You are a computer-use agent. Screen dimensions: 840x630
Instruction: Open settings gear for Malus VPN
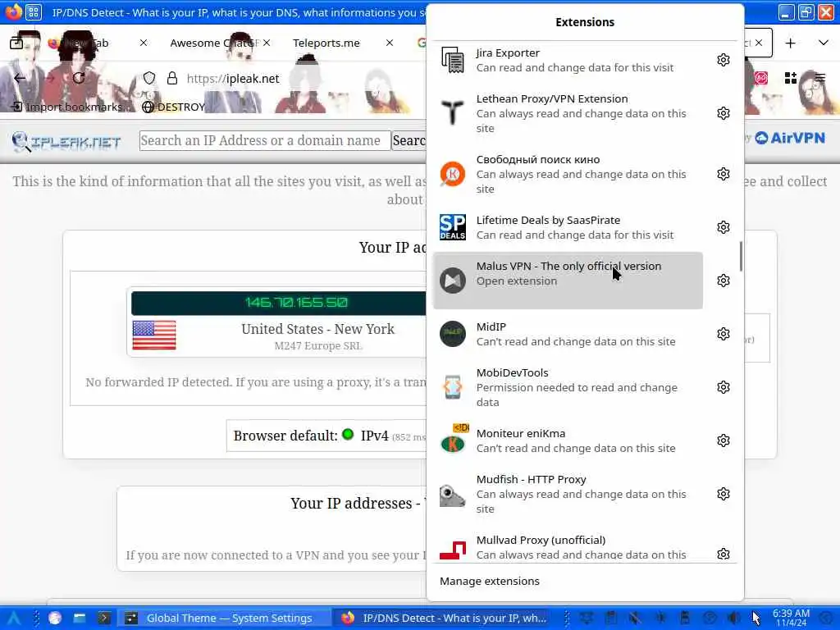click(724, 281)
